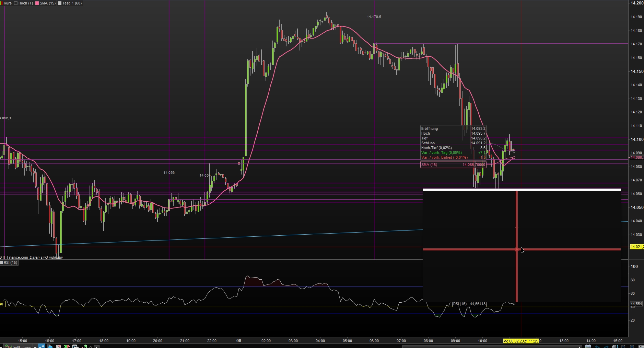Click the yellow 14.021,2 price label
This screenshot has height=348, width=644.
pyautogui.click(x=637, y=247)
